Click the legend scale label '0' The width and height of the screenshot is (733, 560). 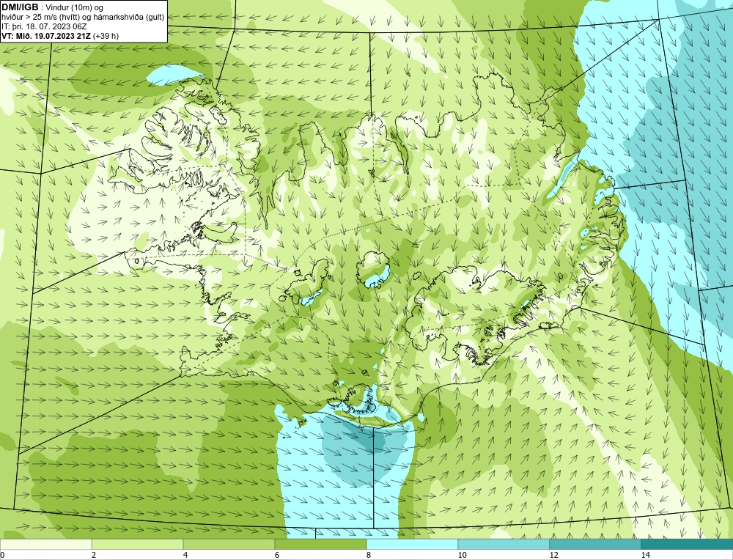point(2,555)
